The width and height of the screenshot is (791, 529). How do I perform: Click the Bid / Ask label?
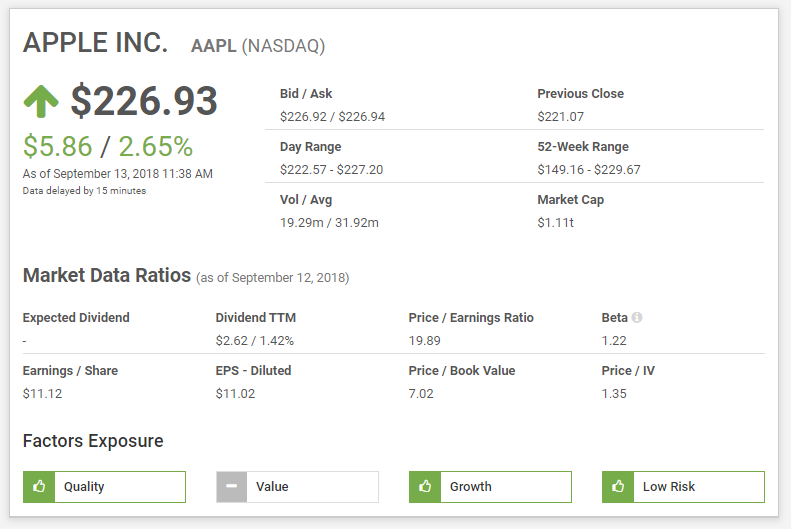click(x=306, y=94)
